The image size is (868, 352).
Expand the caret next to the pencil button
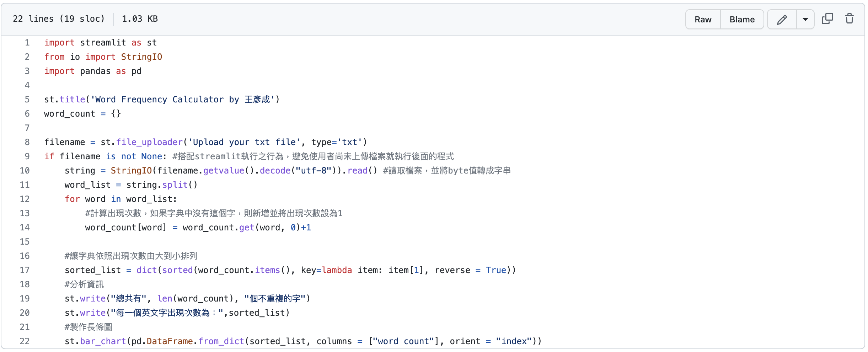click(805, 19)
